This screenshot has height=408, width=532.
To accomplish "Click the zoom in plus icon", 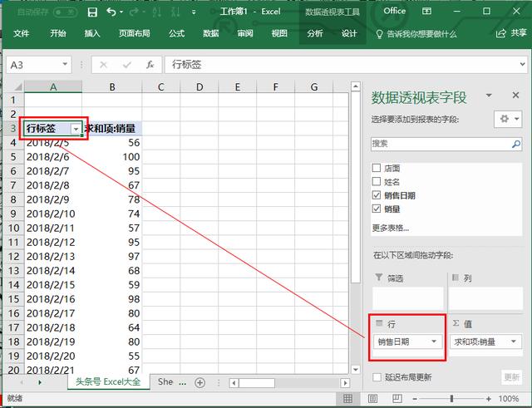I will pyautogui.click(x=488, y=399).
